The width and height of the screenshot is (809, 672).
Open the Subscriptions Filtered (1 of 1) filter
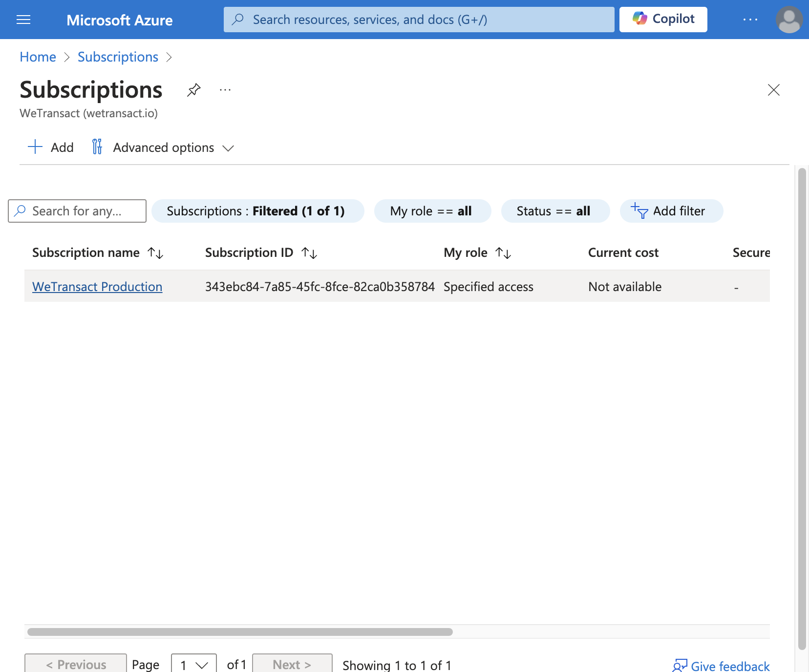(x=257, y=211)
